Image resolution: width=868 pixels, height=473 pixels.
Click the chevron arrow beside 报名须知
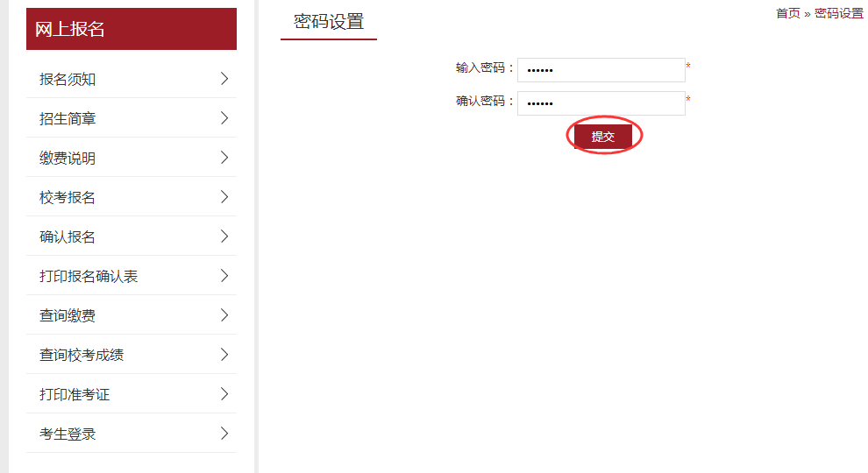click(224, 79)
